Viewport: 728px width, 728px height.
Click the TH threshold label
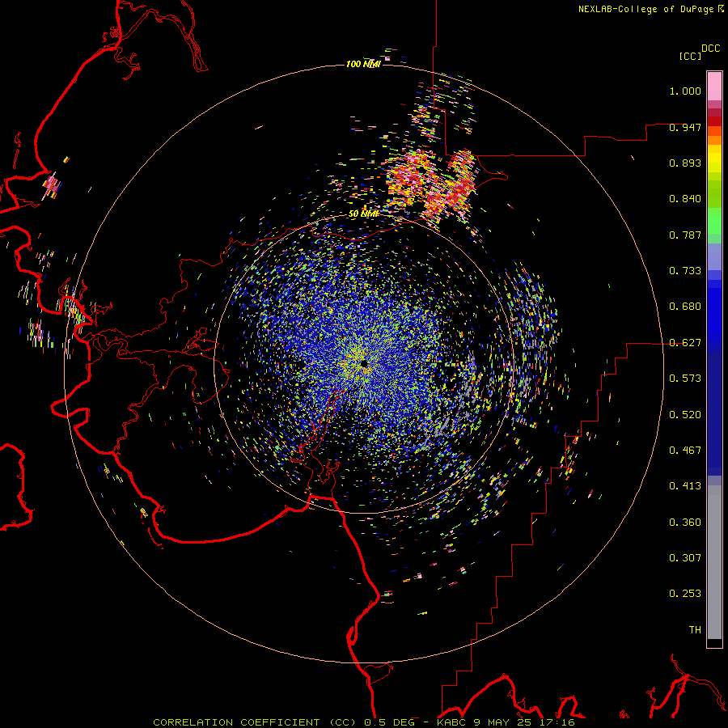[695, 630]
